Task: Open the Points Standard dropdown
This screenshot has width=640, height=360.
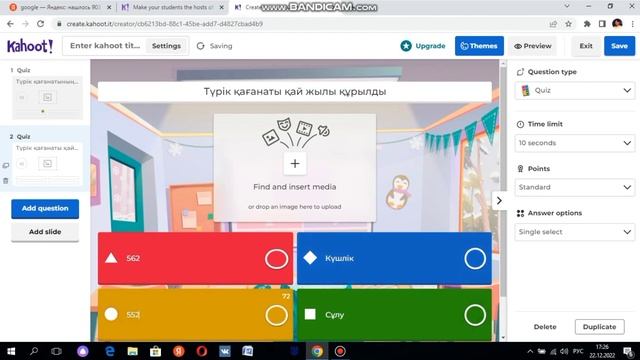Action: [x=575, y=187]
